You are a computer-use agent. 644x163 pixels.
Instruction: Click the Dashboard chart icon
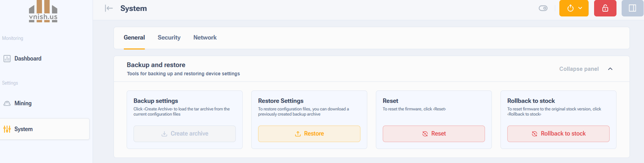(x=7, y=59)
